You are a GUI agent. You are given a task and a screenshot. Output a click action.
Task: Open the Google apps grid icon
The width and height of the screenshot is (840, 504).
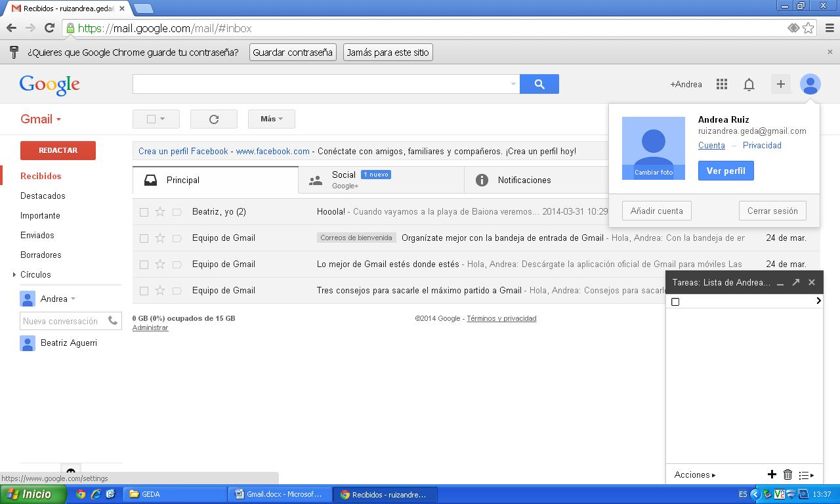click(x=722, y=84)
